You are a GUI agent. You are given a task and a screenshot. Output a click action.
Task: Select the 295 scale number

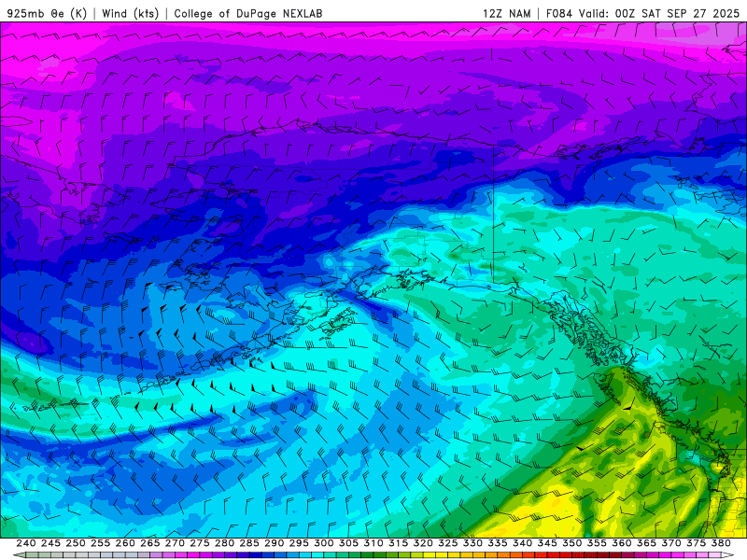(x=299, y=543)
